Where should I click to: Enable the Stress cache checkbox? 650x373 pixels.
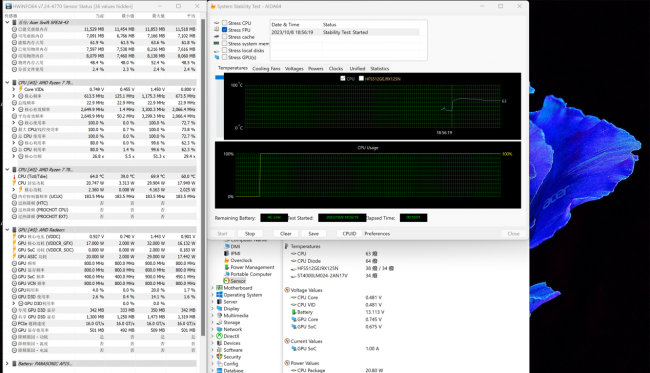point(224,36)
